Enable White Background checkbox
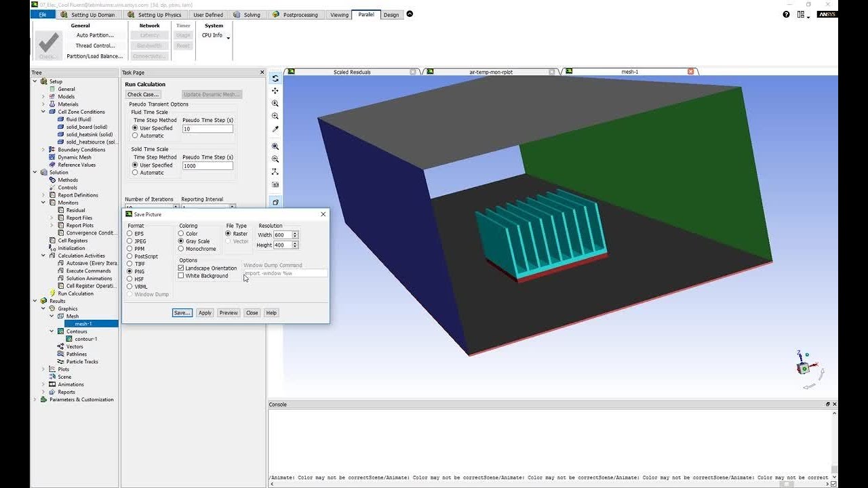The width and height of the screenshot is (868, 488). (181, 276)
